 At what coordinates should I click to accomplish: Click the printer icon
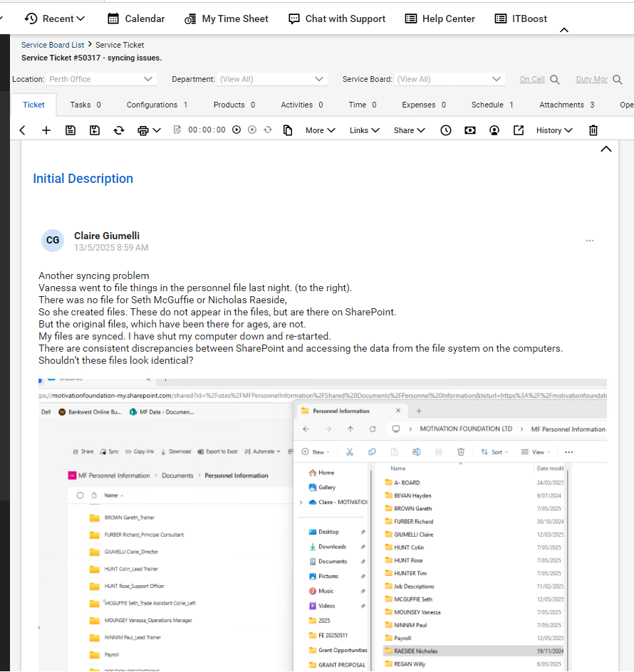[x=143, y=130]
